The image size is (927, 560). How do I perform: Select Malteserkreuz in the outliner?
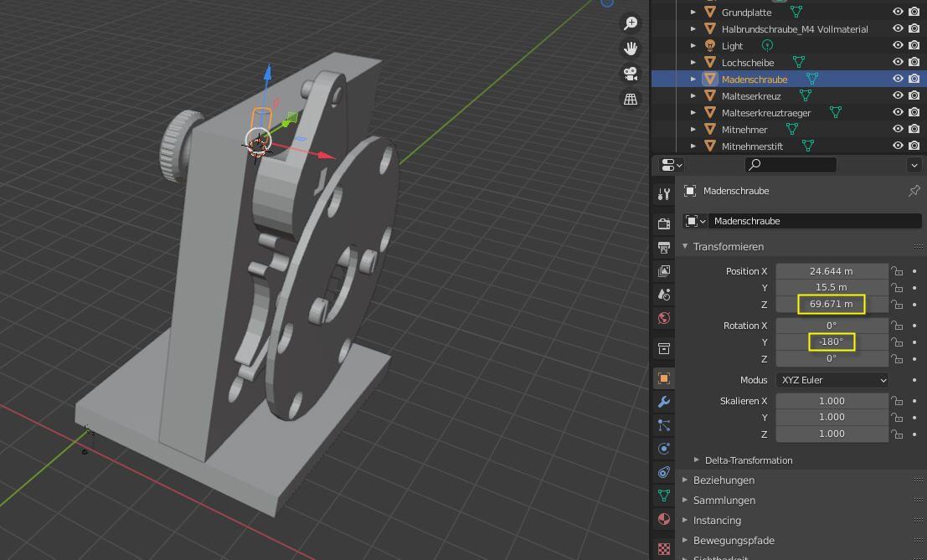[751, 95]
